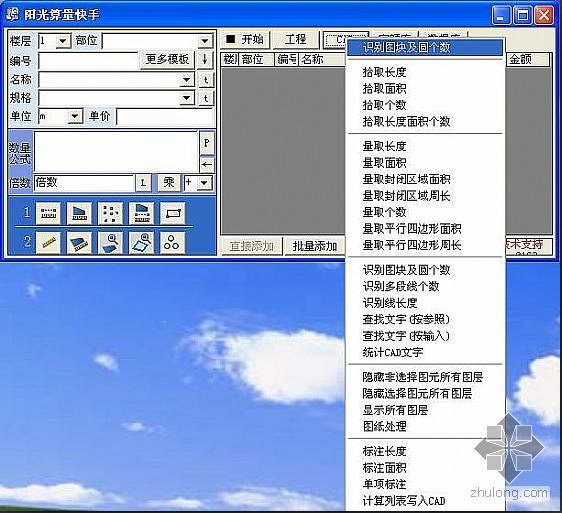Open the 工程 tab button
Screen dimensions: 562x513
[x=295, y=39]
